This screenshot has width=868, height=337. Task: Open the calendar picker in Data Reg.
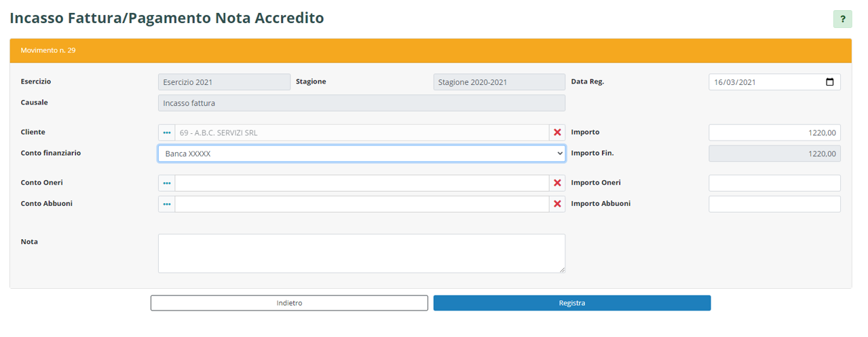click(829, 82)
